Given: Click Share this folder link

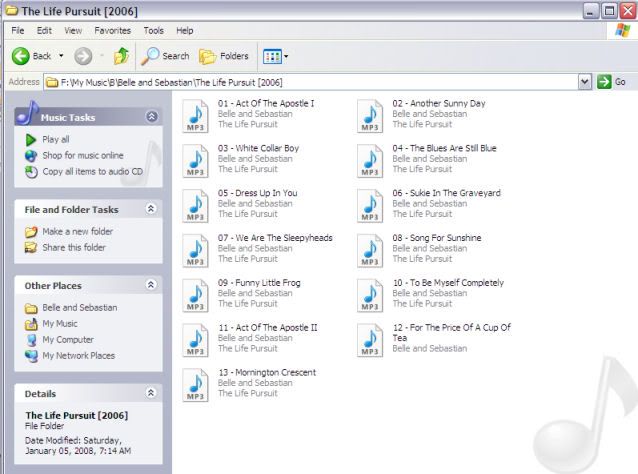Looking at the screenshot, I should click(74, 247).
